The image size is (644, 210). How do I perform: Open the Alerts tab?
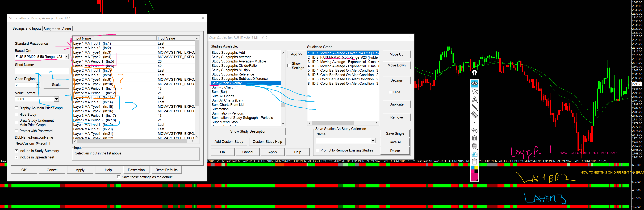tap(66, 29)
